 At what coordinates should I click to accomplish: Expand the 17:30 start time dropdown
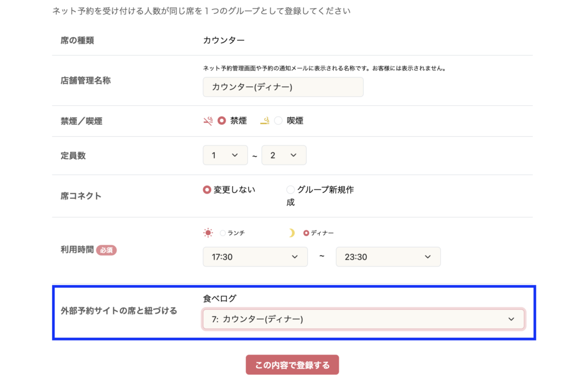click(255, 257)
